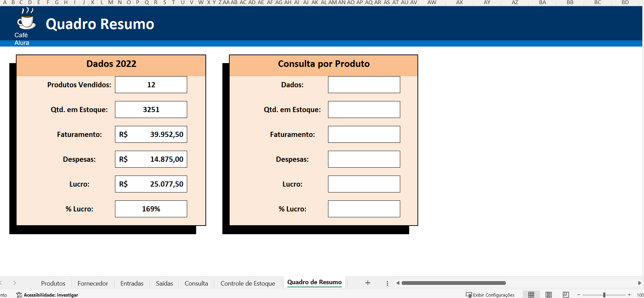The image size is (644, 298).
Task: Click previous sheet navigation arrow
Action: click(x=1, y=283)
